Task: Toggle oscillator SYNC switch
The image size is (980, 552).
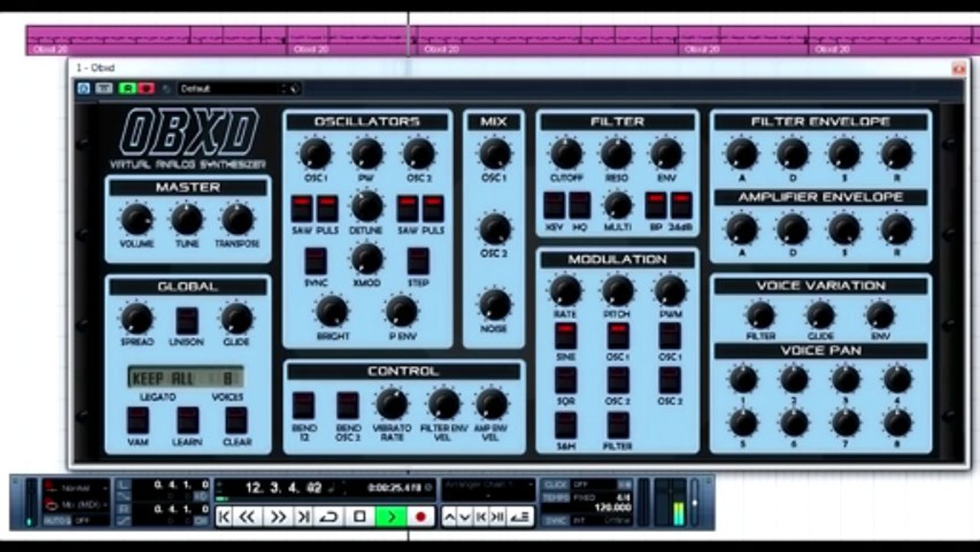Action: coord(315,261)
